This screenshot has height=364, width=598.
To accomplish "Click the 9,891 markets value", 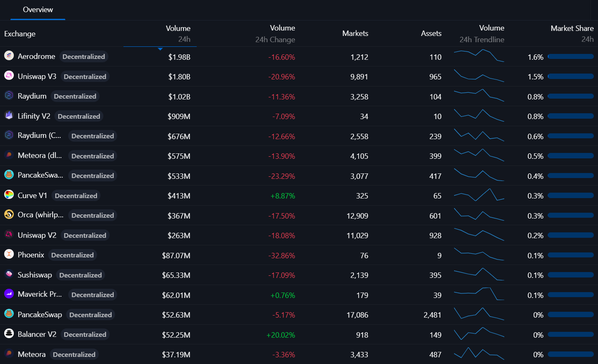I will [359, 77].
